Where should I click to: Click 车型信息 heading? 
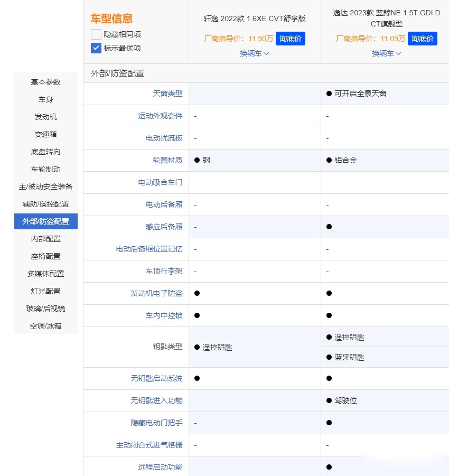111,18
